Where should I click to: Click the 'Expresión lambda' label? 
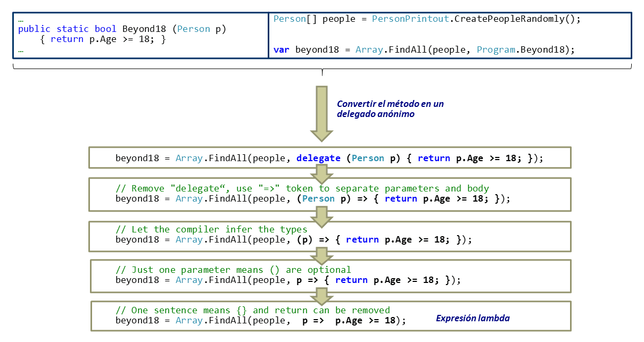(473, 318)
